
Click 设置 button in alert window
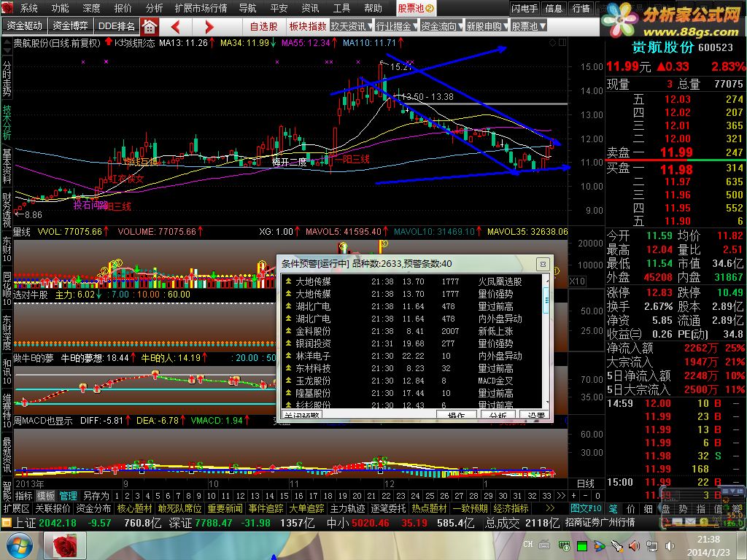(x=535, y=415)
